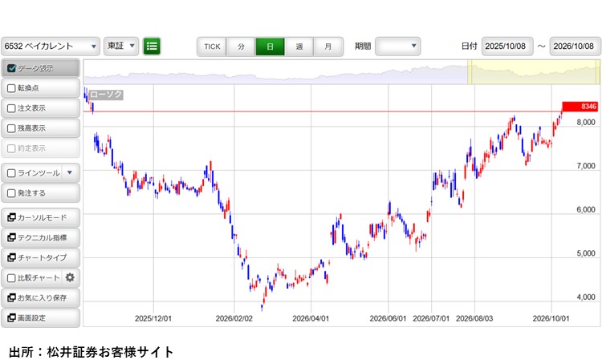Click the 2026/08/03 date axis label
This screenshot has width=602, height=364.
(474, 318)
